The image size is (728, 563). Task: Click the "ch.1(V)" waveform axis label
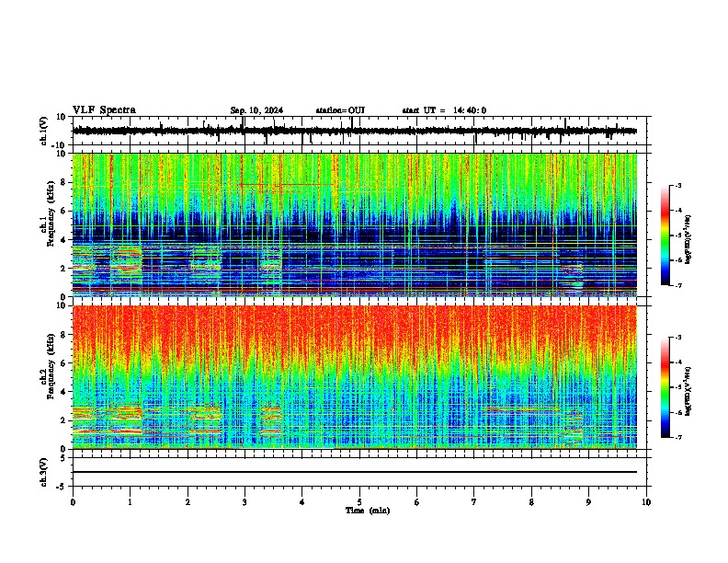[x=44, y=131]
